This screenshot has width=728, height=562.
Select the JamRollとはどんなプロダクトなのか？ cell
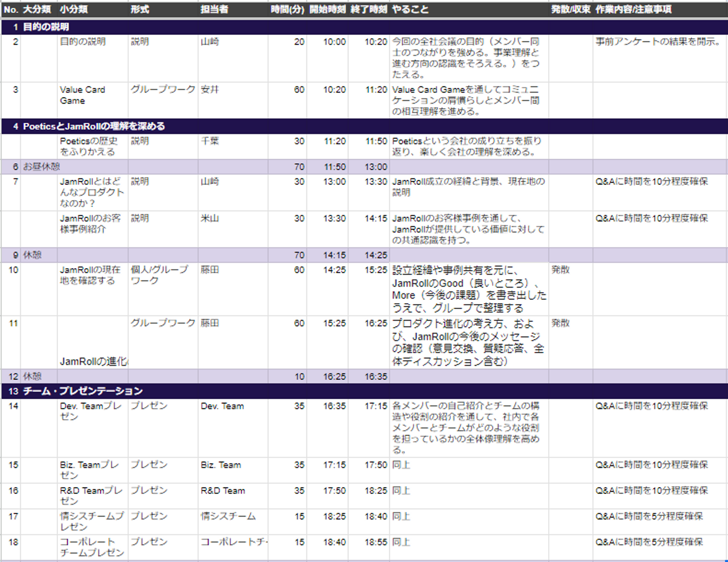pyautogui.click(x=92, y=192)
